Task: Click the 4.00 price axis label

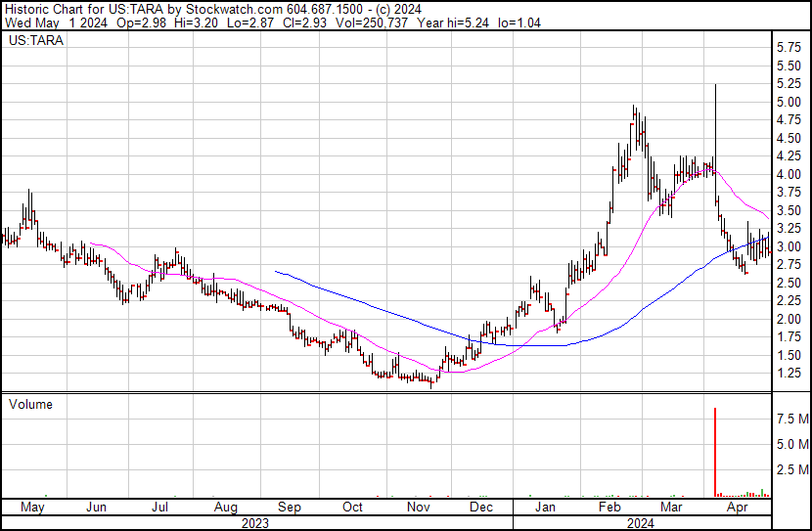Action: (789, 174)
